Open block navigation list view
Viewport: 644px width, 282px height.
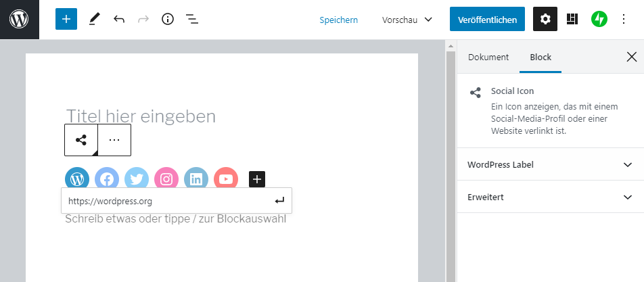point(192,20)
